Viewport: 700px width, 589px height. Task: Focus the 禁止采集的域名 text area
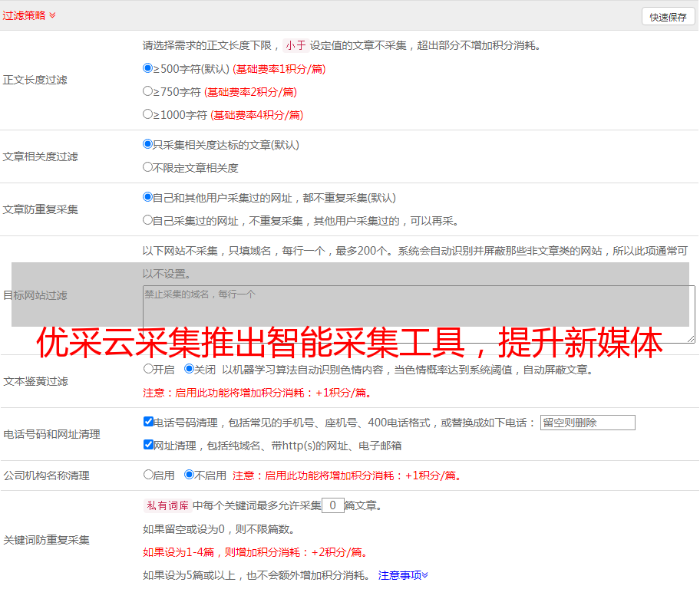pyautogui.click(x=418, y=314)
